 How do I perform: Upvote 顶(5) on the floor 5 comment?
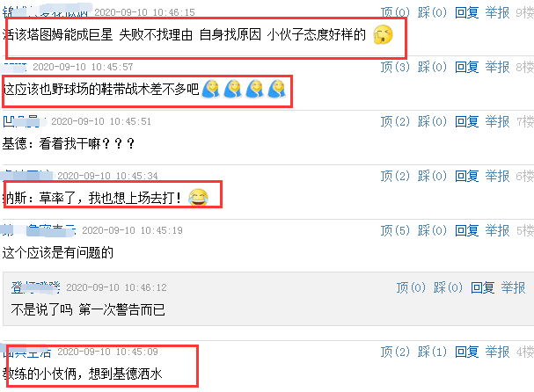395,230
